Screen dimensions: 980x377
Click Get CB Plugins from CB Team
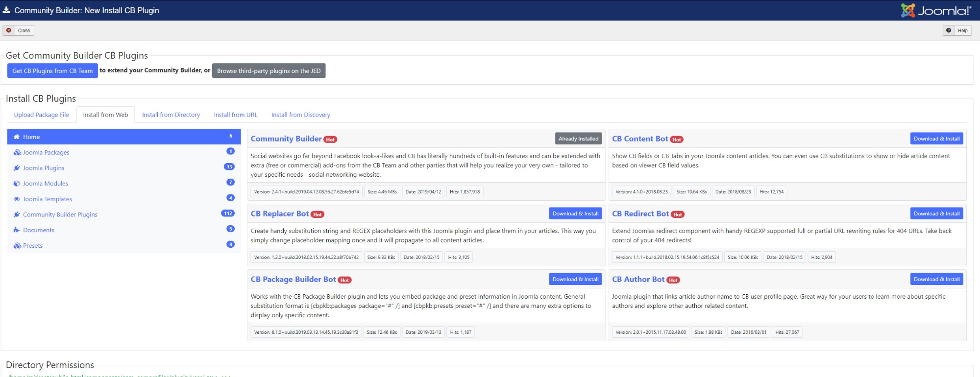(x=52, y=71)
